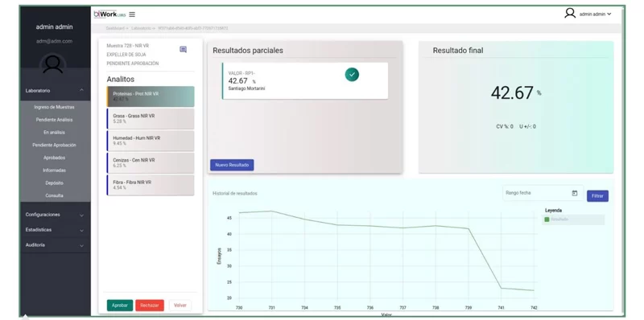This screenshot has width=644, height=320.
Task: Click the top bar user profile icon
Action: click(x=570, y=14)
